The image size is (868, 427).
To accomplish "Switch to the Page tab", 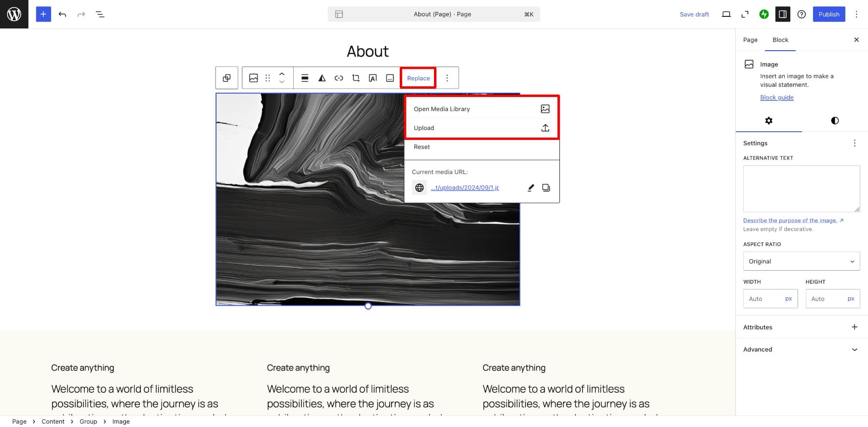I will [750, 40].
